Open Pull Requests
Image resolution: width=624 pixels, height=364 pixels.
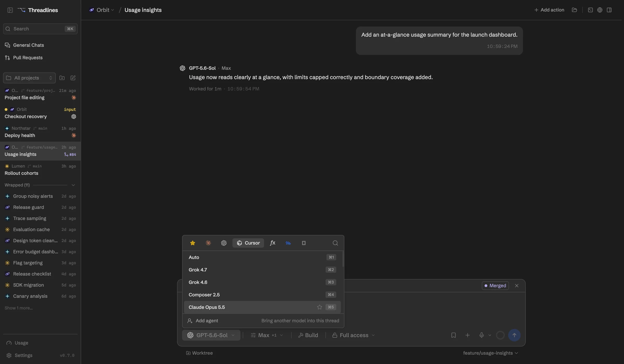pos(40,58)
